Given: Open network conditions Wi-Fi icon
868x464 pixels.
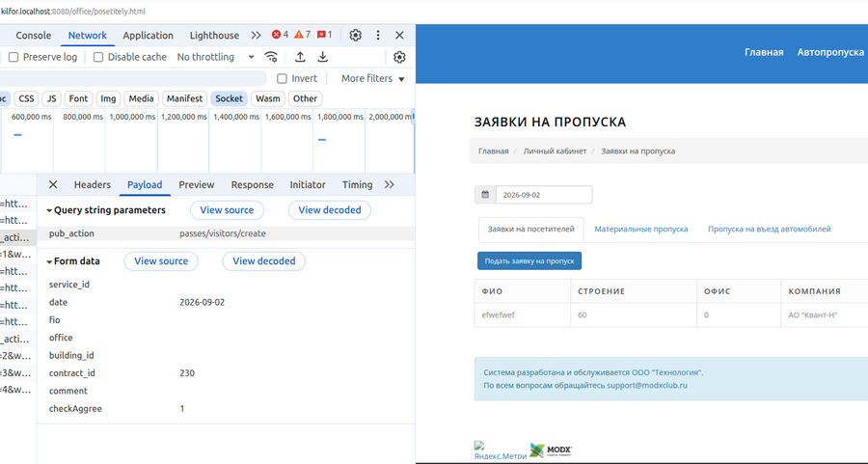Looking at the screenshot, I should point(271,57).
